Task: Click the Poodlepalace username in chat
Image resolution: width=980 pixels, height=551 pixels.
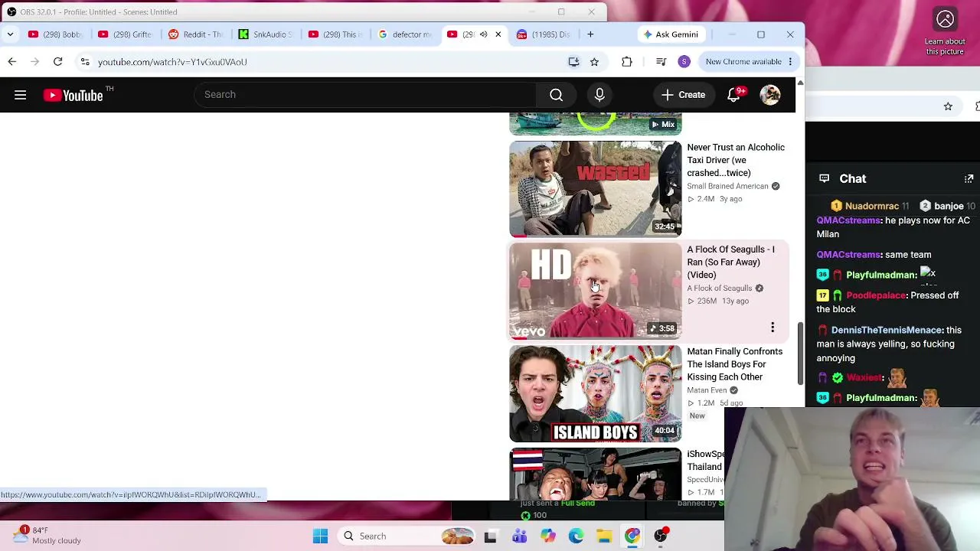Action: tap(876, 295)
